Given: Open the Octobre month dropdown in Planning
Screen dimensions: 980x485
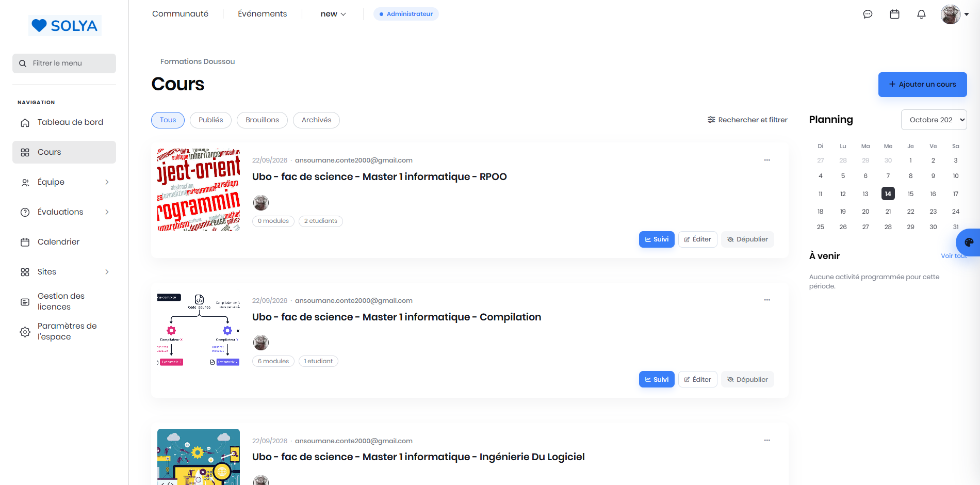Looking at the screenshot, I should (934, 120).
